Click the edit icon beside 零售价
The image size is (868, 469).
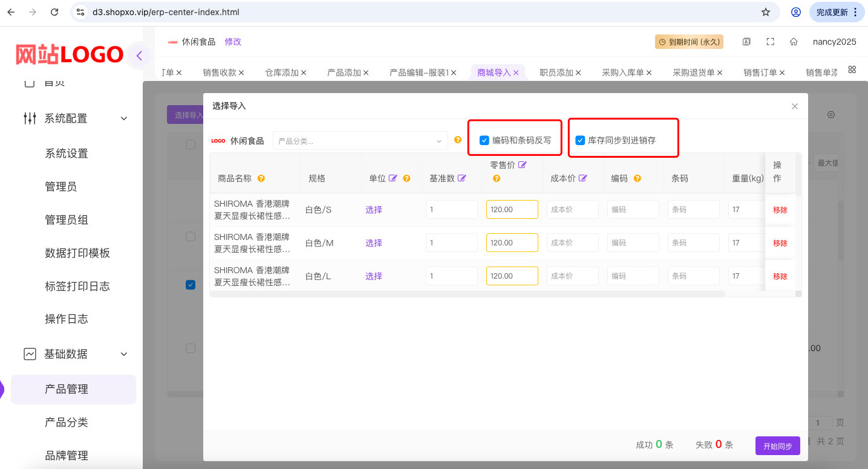523,165
